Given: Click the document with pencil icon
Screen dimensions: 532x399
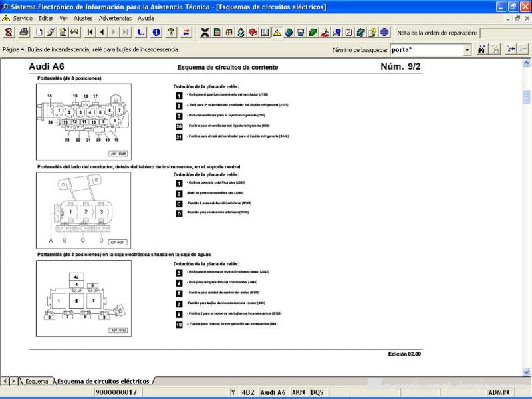Looking at the screenshot, I should (51, 32).
